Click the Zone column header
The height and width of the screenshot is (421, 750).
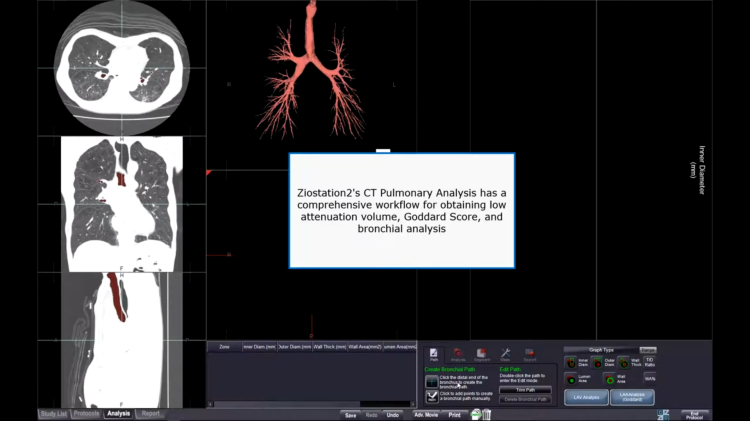[224, 346]
